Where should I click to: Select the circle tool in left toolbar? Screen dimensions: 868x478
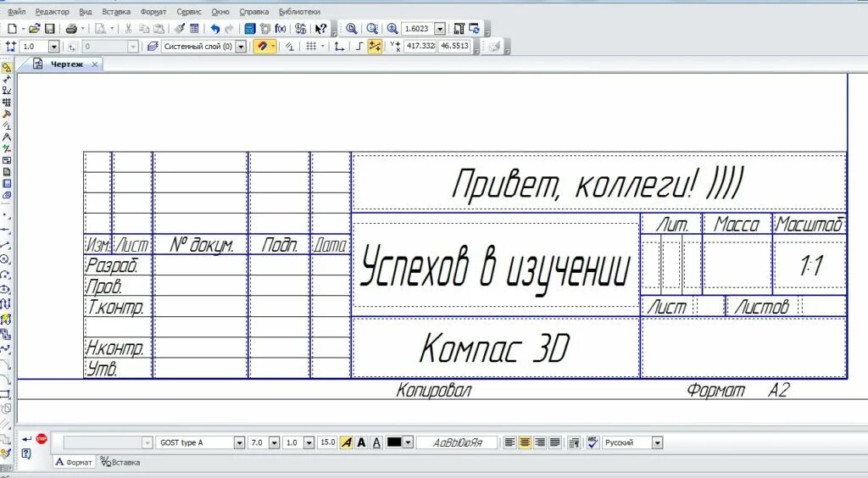(6, 259)
